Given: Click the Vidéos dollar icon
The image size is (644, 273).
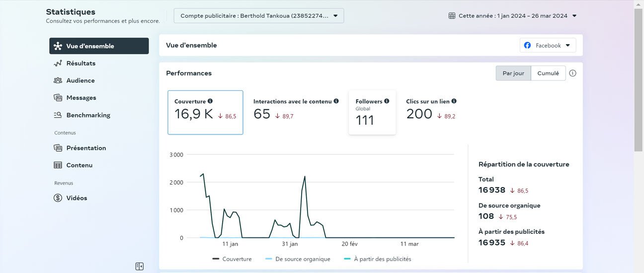Looking at the screenshot, I should [58, 198].
